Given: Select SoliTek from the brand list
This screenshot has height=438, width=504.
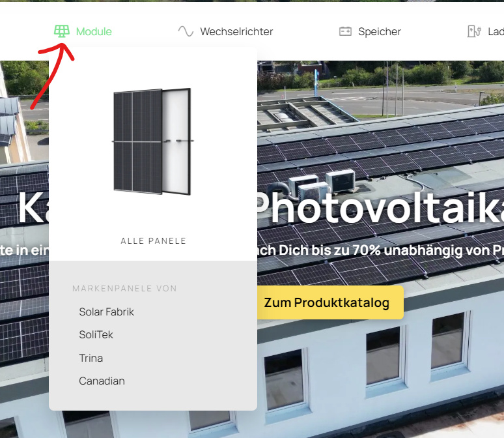Looking at the screenshot, I should pyautogui.click(x=96, y=334).
